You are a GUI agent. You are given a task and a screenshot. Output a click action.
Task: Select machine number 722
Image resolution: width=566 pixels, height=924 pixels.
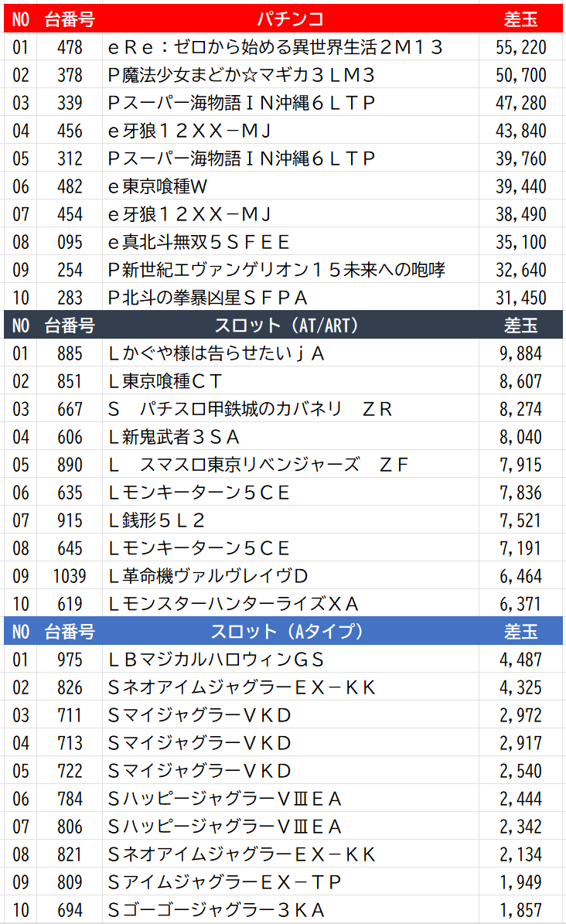(70, 771)
